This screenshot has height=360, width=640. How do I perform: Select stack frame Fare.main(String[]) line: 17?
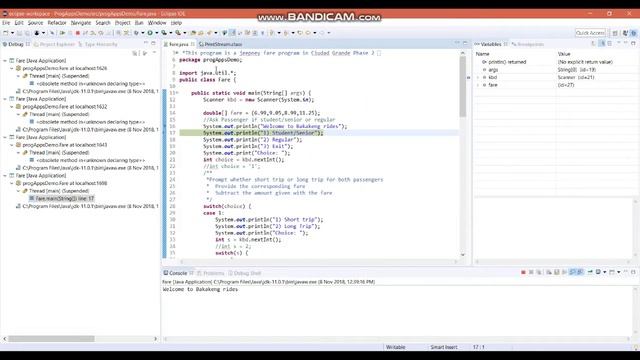(x=64, y=198)
